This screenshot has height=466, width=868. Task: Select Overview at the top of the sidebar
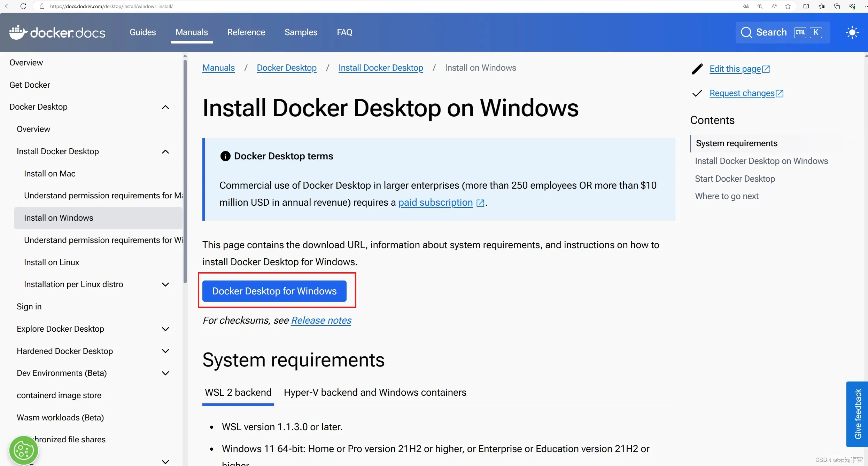coord(26,63)
